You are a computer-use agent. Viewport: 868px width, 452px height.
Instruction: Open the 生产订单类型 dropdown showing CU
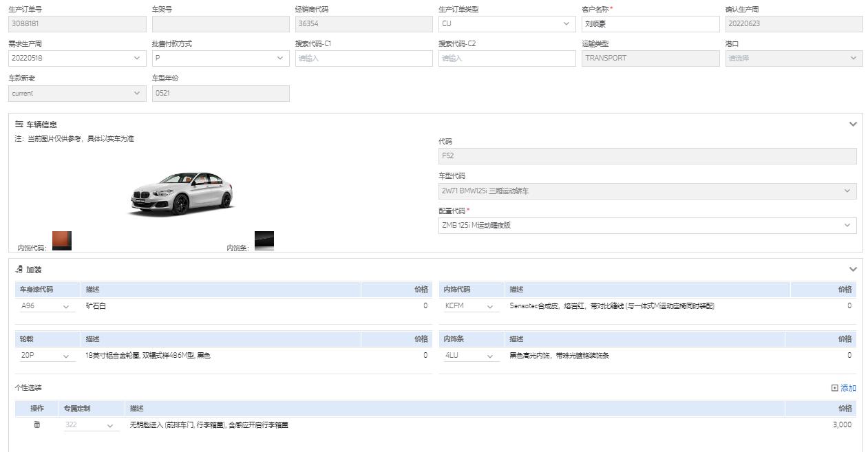click(507, 23)
